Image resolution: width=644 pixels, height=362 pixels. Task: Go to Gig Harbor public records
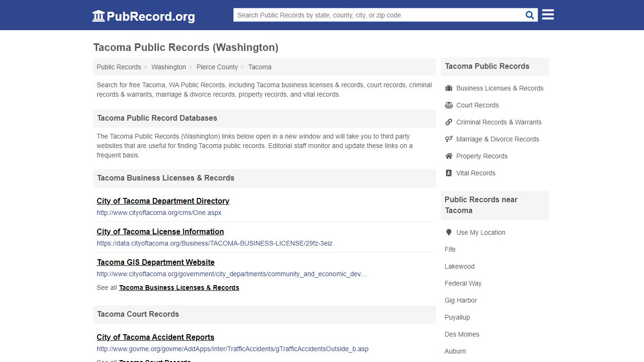click(x=461, y=300)
